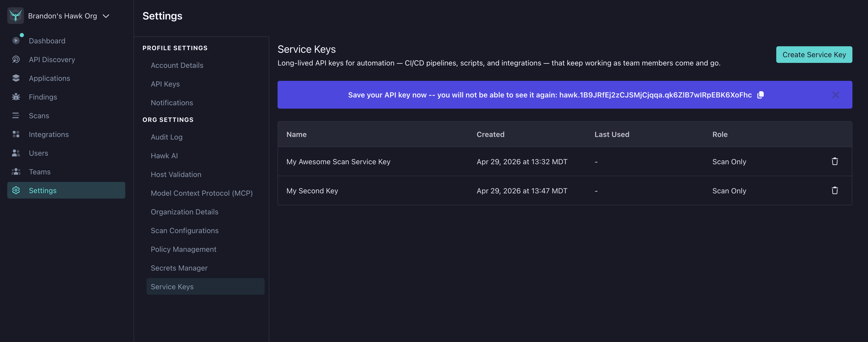
Task: Click the Findings bug icon
Action: pos(16,97)
